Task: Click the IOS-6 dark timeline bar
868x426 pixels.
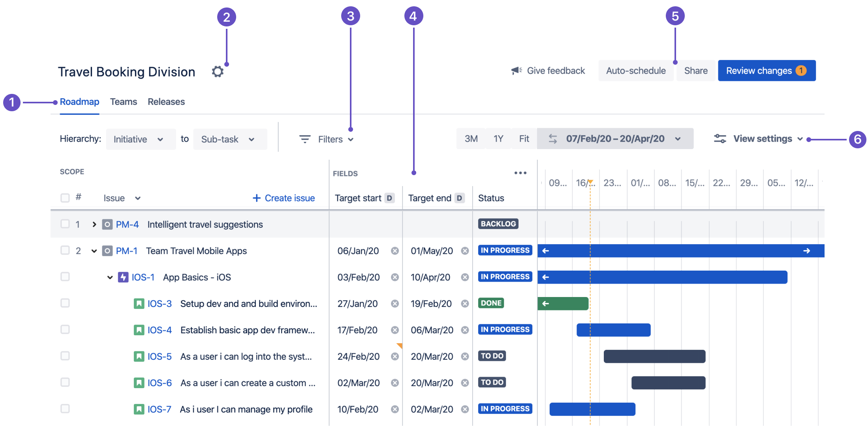Action: coord(668,383)
